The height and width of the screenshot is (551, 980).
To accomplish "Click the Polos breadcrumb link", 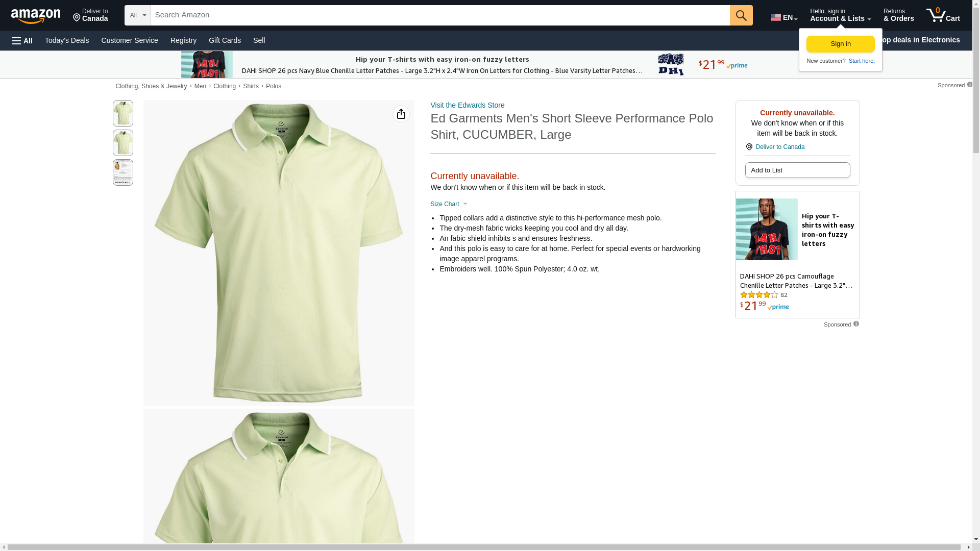I will [274, 86].
